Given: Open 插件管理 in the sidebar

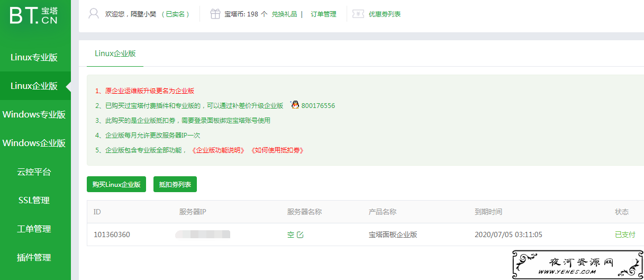Looking at the screenshot, I should [34, 257].
